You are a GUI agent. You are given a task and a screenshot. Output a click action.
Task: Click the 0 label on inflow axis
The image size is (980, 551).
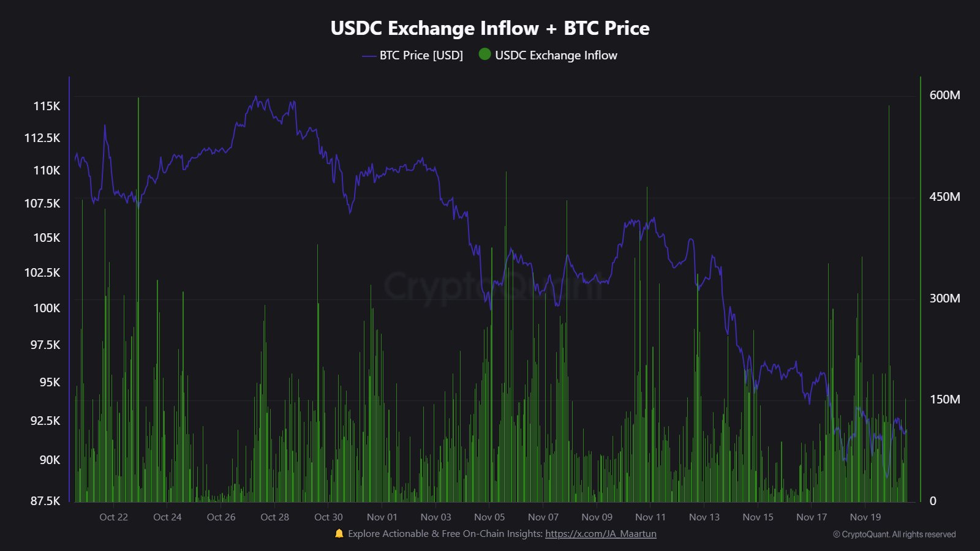[933, 501]
